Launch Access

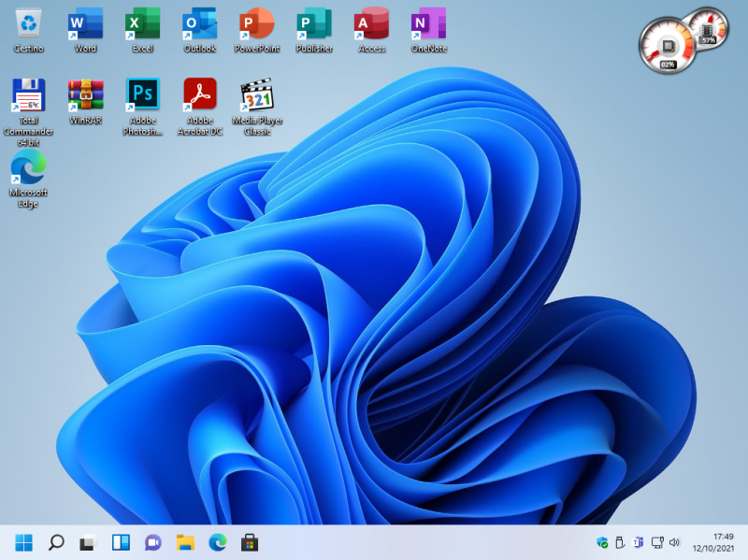pos(371,25)
